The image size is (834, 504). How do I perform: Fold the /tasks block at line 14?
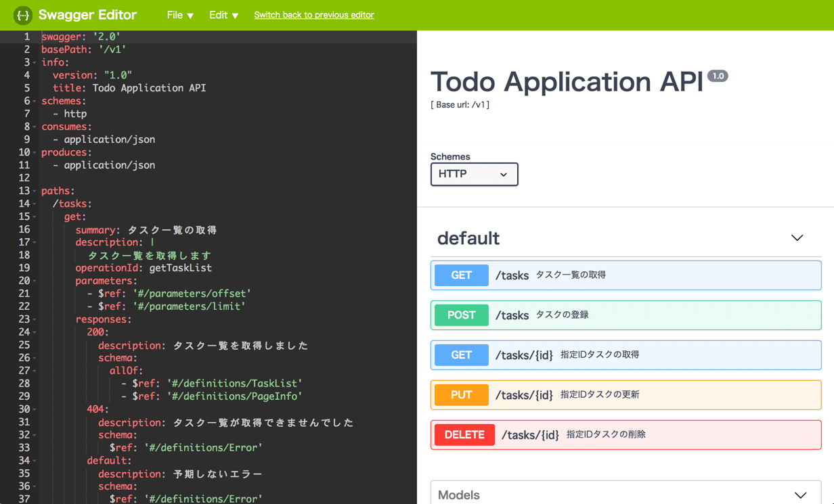pos(35,204)
